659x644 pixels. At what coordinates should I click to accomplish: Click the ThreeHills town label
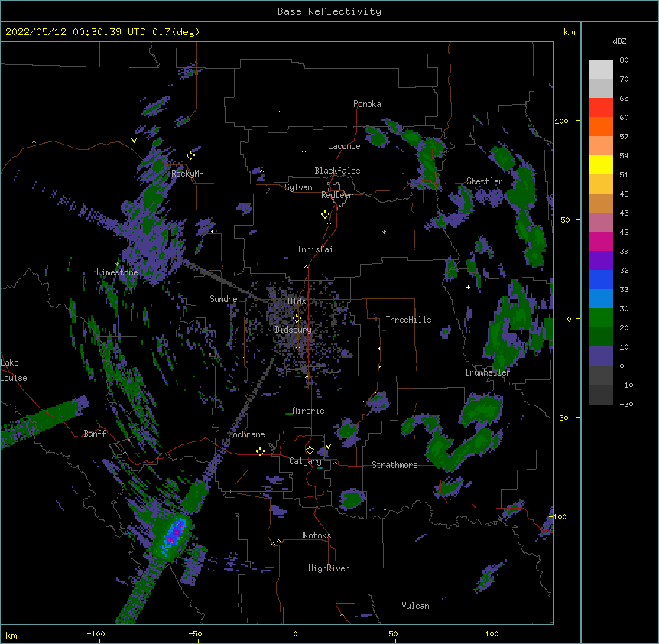click(x=408, y=320)
